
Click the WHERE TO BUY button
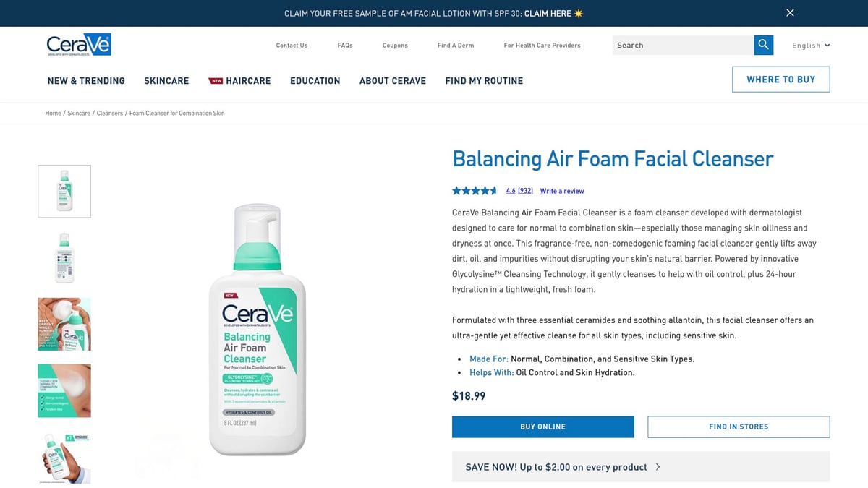pos(781,79)
